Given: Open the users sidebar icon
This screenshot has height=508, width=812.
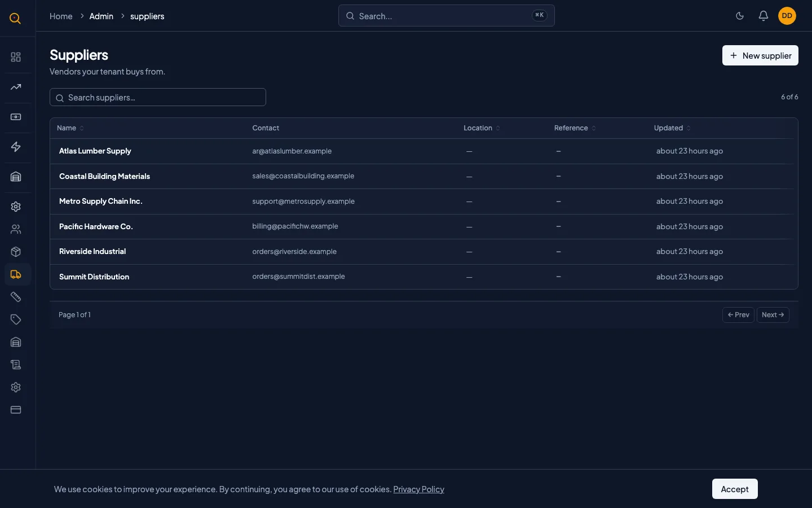Looking at the screenshot, I should tap(16, 229).
